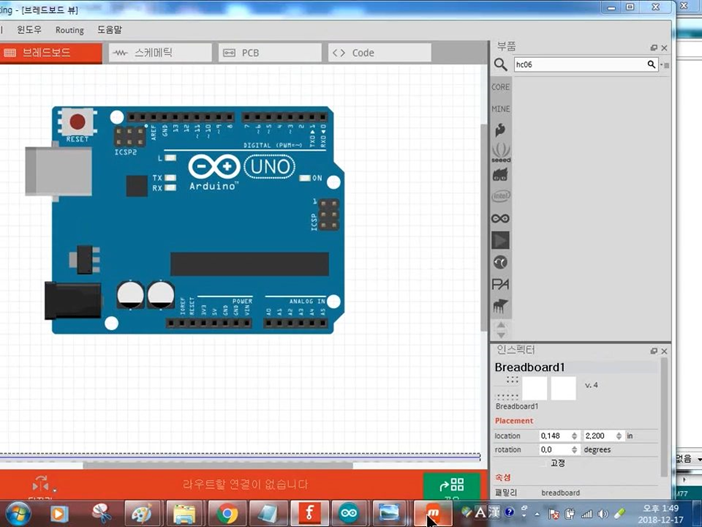Image resolution: width=702 pixels, height=527 pixels.
Task: Open the parts bin below Seeed
Action: (x=501, y=175)
